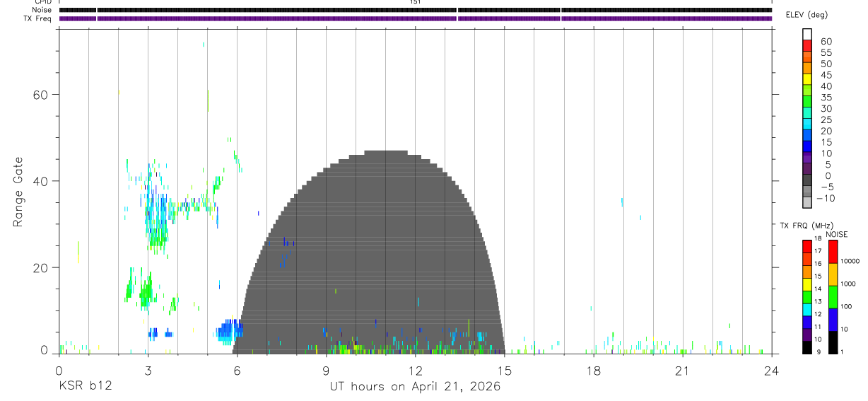
Task: Click the yellow swatch in the ELEV colorbar
Action: click(807, 79)
